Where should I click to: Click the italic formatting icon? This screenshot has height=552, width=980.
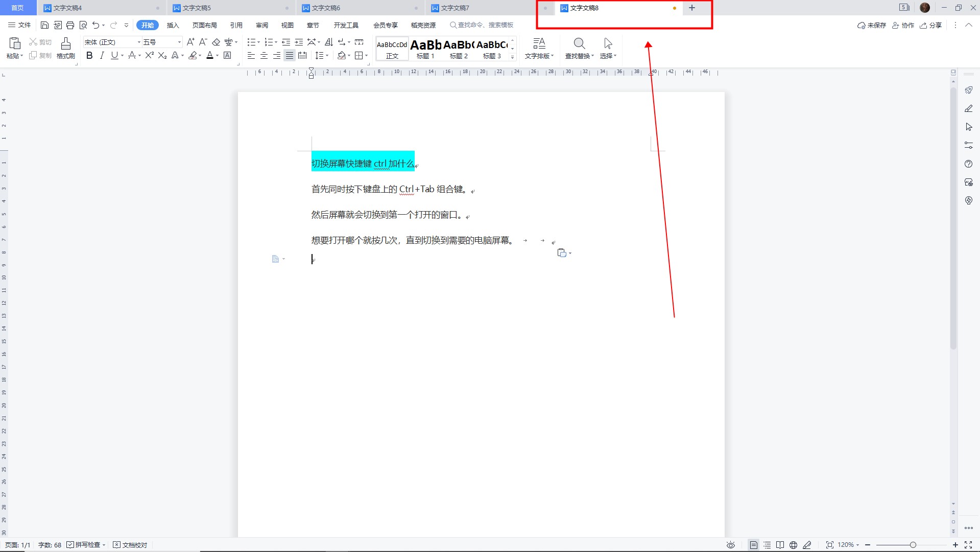coord(102,56)
